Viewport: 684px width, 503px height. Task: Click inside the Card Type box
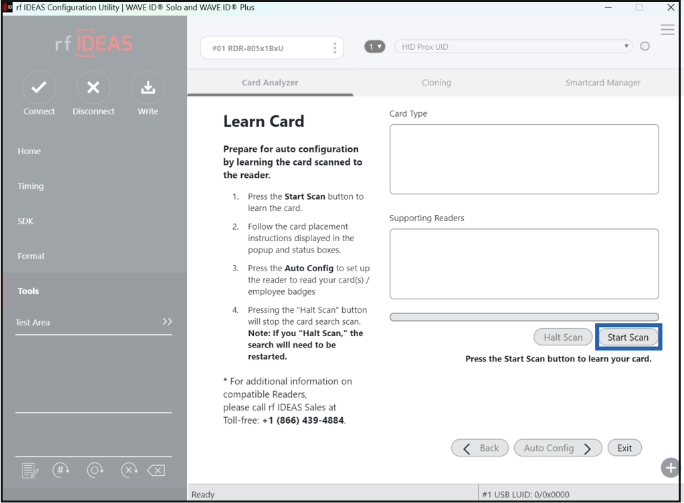(524, 159)
